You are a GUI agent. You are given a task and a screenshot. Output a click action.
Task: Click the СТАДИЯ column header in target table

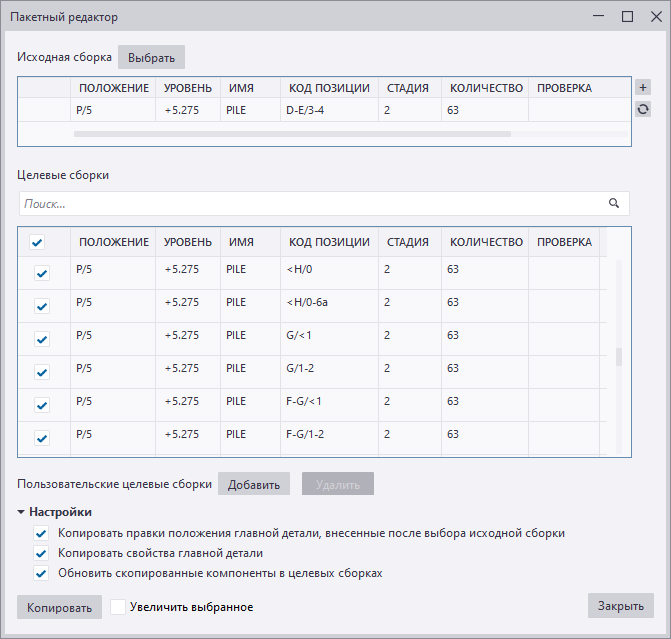click(407, 242)
